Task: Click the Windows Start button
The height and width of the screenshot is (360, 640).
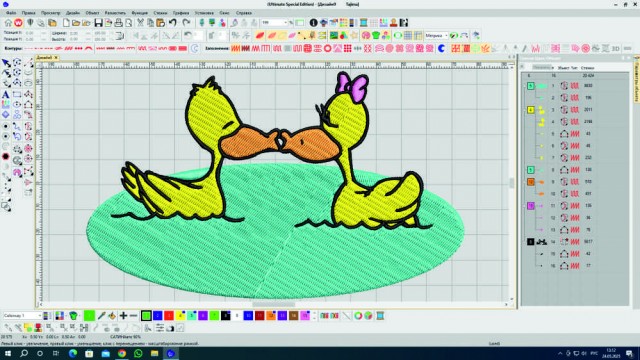Action: coord(8,353)
